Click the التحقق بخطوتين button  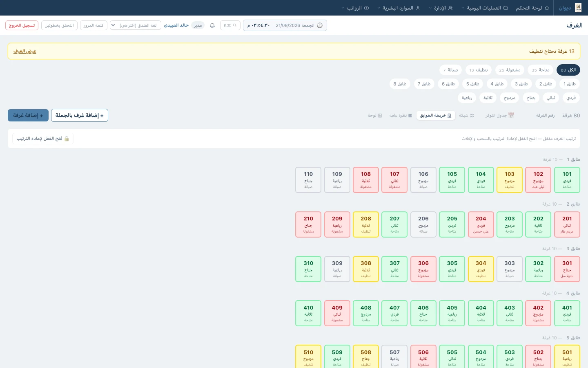59,25
